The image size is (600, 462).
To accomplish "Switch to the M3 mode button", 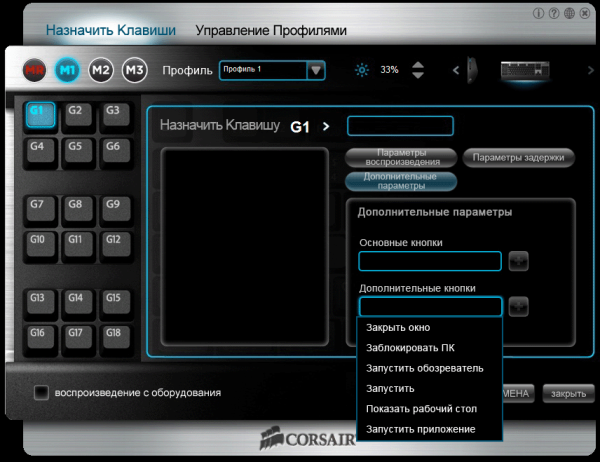I will [x=135, y=70].
